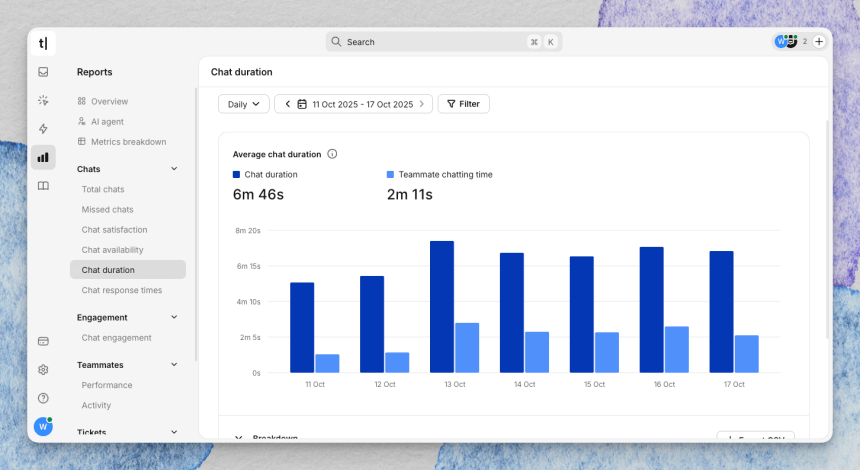Open the AI agent report
This screenshot has width=860, height=470.
point(107,121)
